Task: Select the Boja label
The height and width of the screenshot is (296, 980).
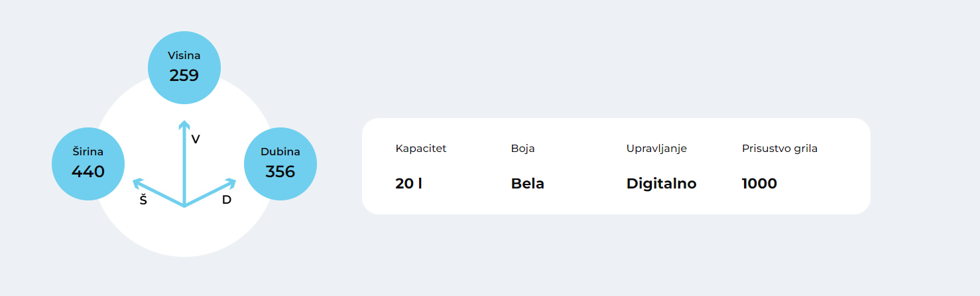Action: [x=523, y=149]
